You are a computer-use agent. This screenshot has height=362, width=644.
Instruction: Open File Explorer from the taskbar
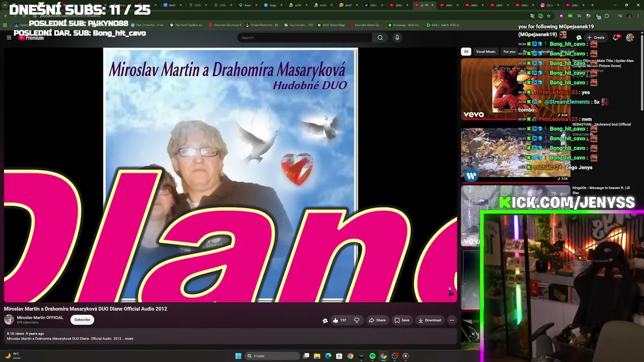pos(317,356)
